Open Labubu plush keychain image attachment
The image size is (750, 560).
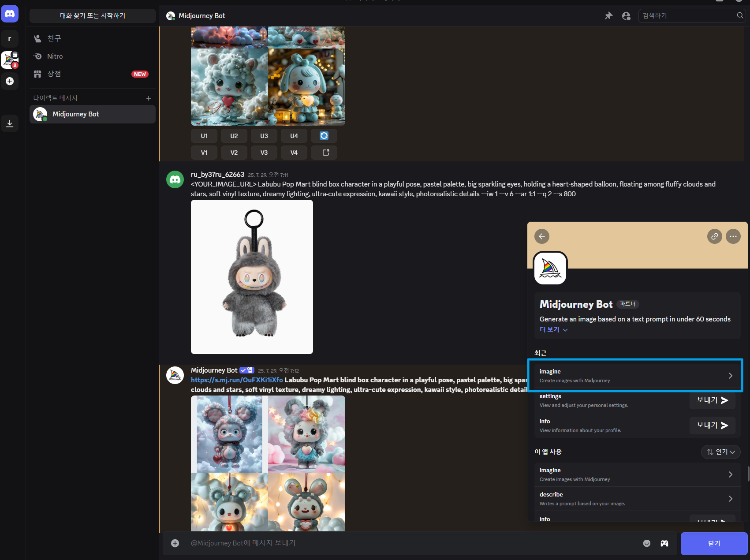pyautogui.click(x=252, y=277)
